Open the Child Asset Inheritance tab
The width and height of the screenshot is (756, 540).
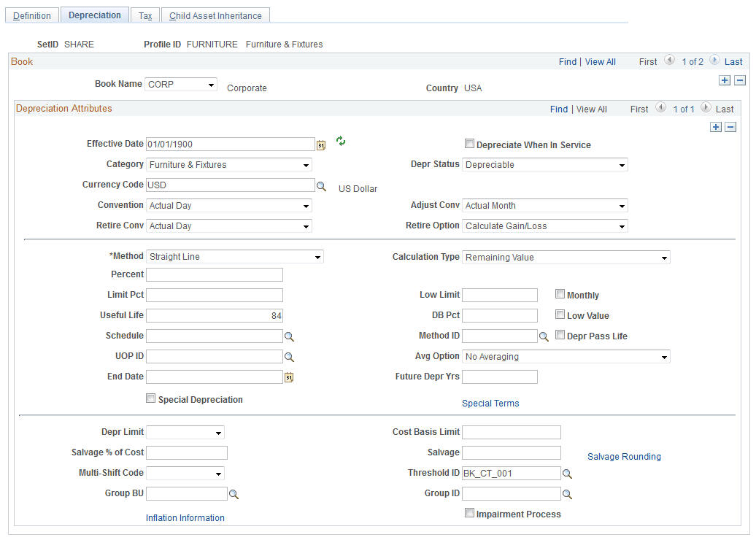point(215,15)
